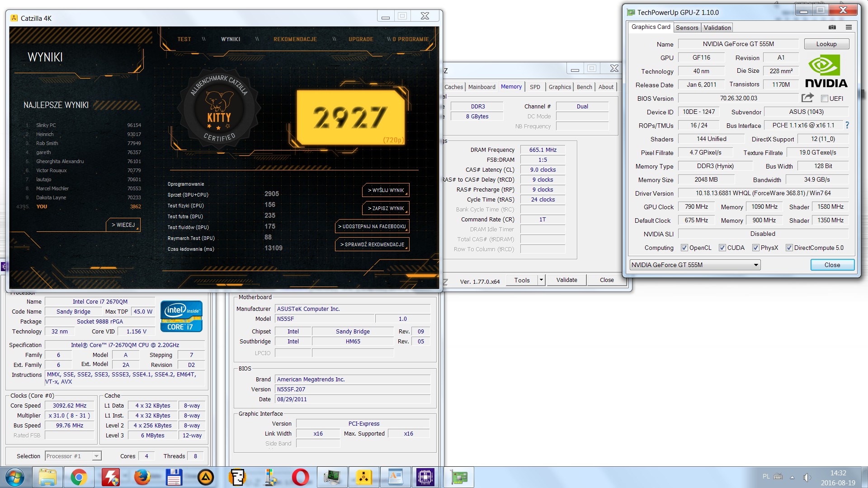Click the BIOS export share icon in GPU-Z
This screenshot has height=488, width=868.
(807, 98)
